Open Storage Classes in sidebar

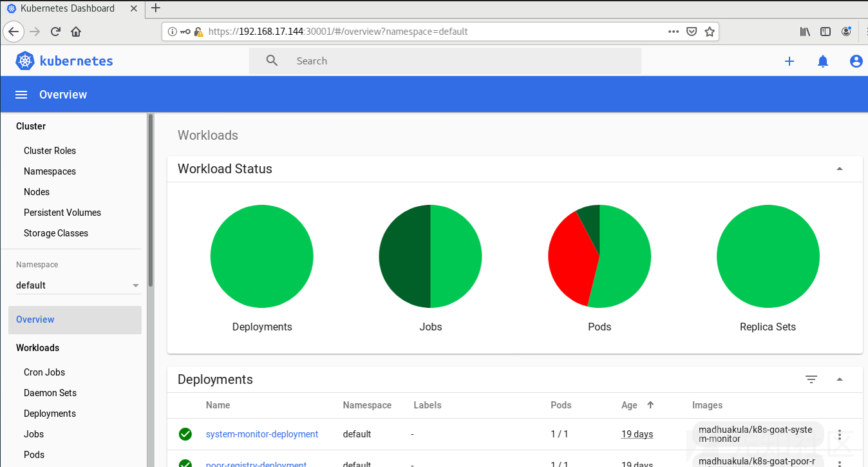pyautogui.click(x=56, y=233)
